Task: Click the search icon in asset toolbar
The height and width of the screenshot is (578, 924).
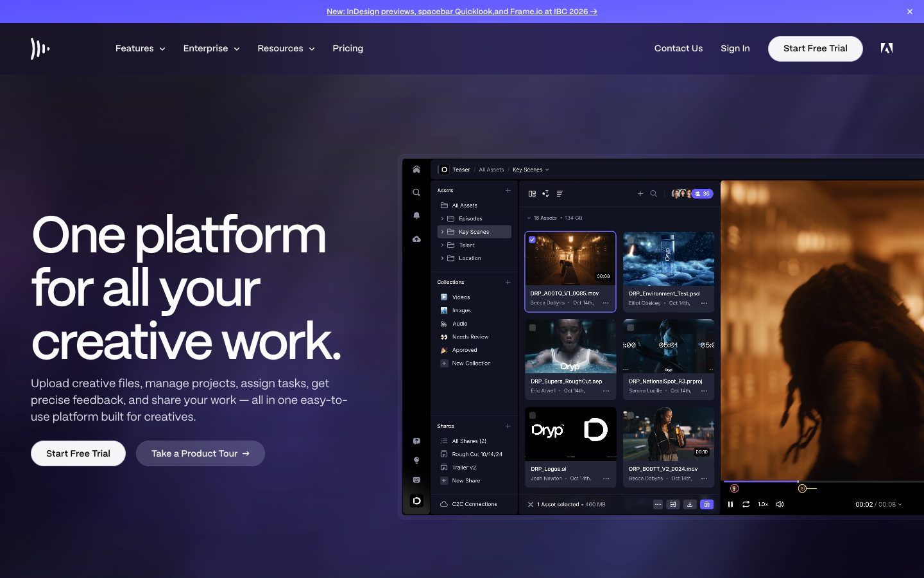Action: pos(654,193)
